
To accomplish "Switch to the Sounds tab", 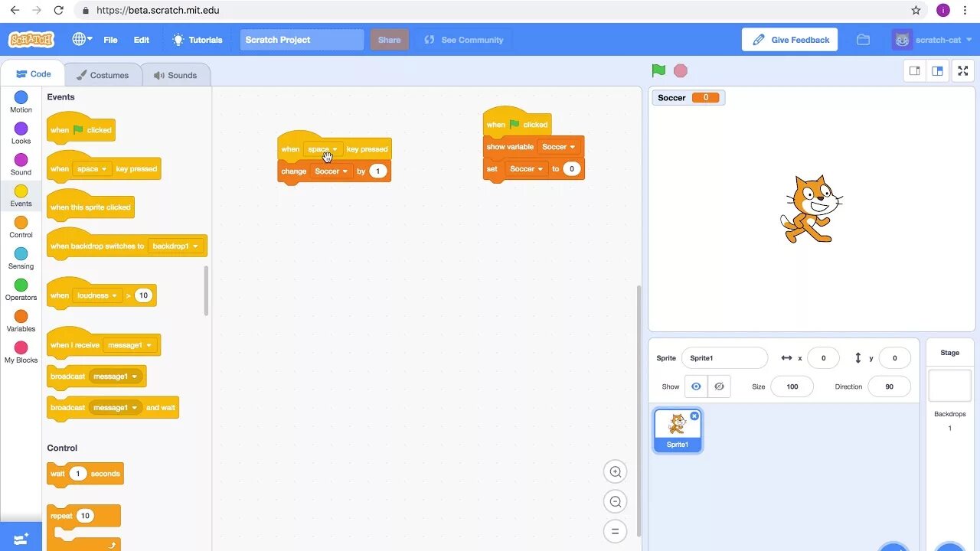I will (x=175, y=75).
